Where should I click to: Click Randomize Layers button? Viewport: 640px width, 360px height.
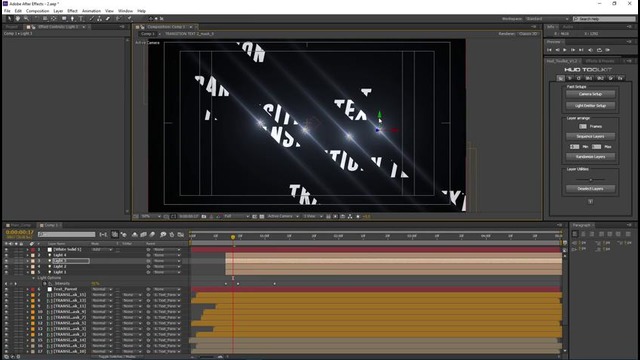pyautogui.click(x=590, y=157)
